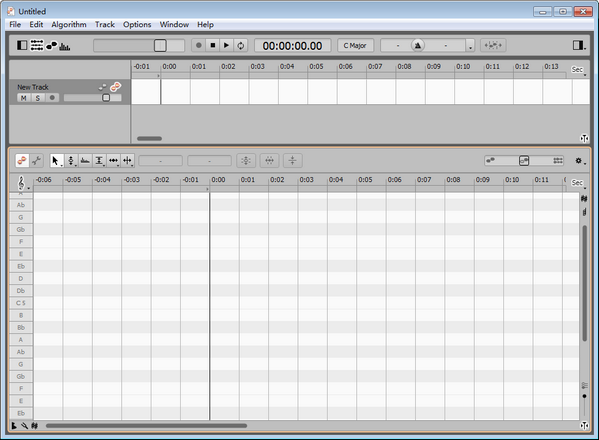
Task: Show the track list pane icon
Action: point(37,45)
